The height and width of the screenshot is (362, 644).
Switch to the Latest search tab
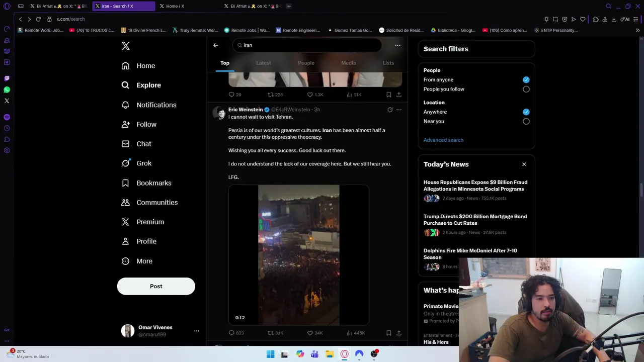[x=264, y=63]
